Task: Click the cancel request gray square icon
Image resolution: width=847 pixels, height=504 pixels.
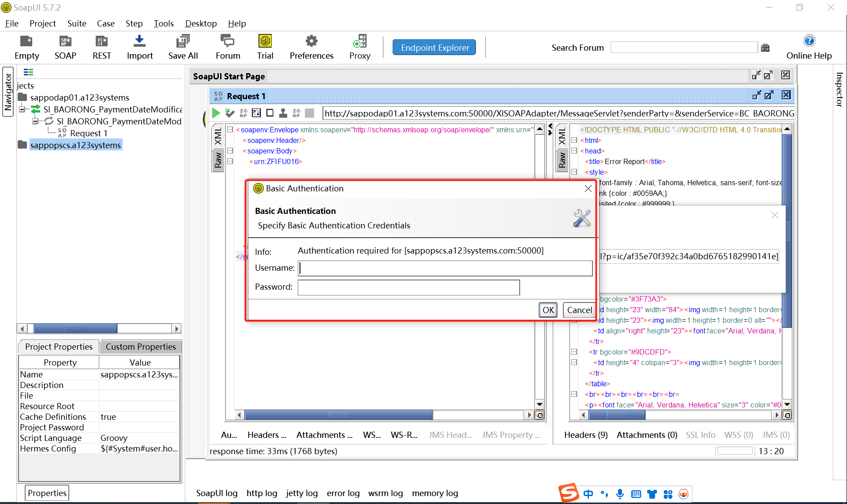Action: pos(310,113)
